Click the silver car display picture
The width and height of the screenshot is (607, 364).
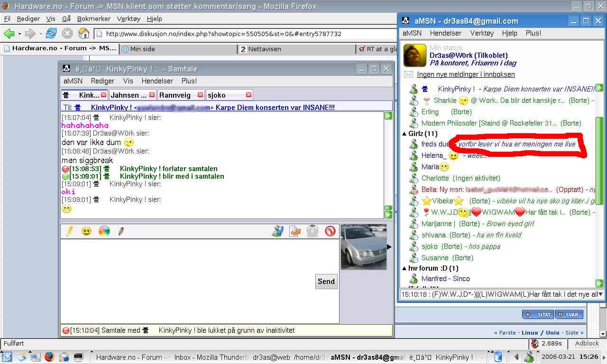pos(363,247)
